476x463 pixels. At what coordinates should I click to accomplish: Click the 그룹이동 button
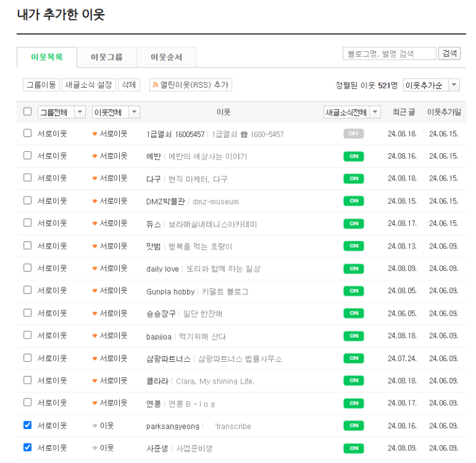[x=41, y=85]
